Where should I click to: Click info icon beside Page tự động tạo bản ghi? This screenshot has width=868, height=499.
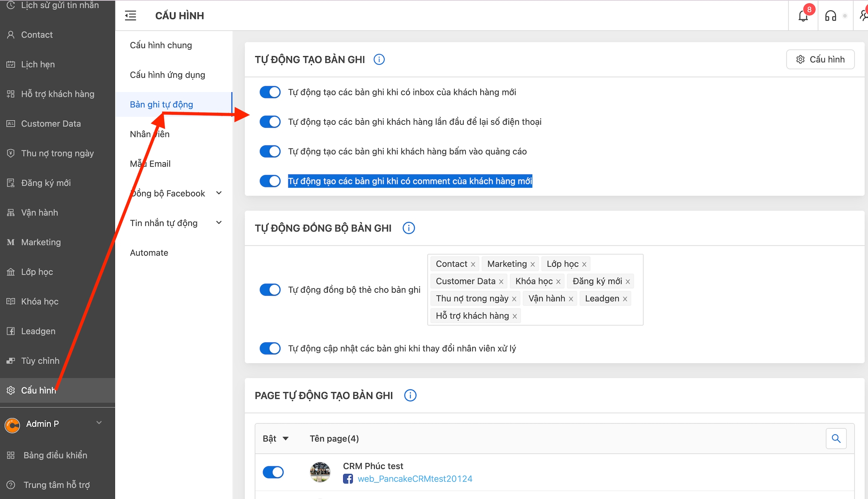(410, 395)
